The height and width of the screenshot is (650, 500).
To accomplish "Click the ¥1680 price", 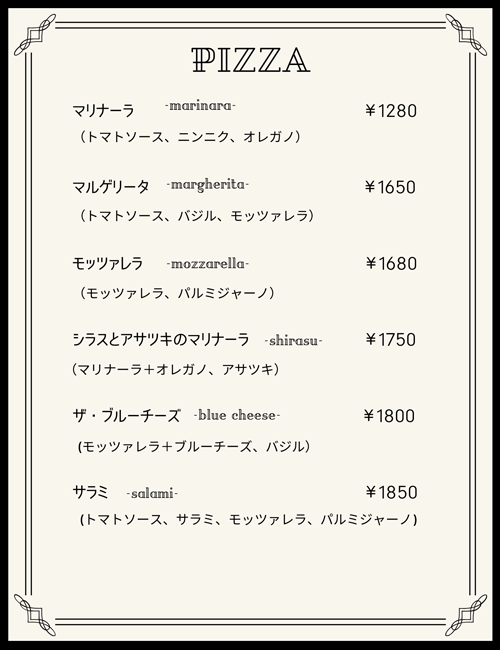I will 391,263.
